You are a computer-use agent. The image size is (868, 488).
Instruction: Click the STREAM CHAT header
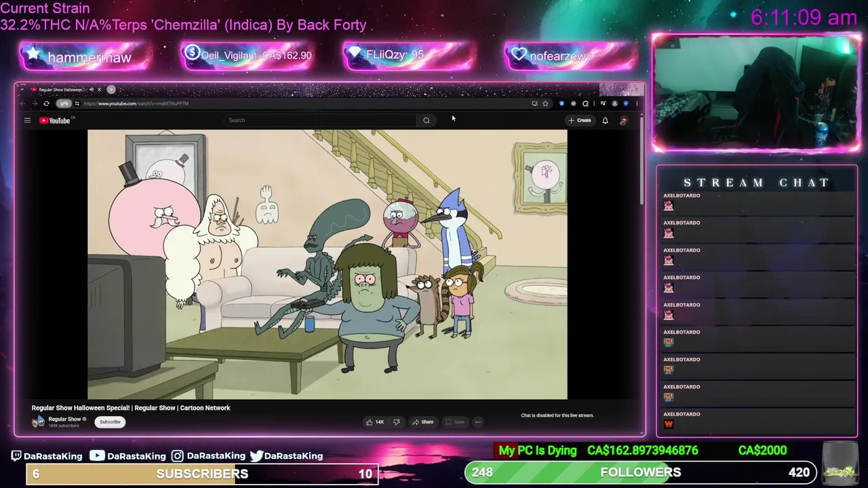pyautogui.click(x=757, y=182)
